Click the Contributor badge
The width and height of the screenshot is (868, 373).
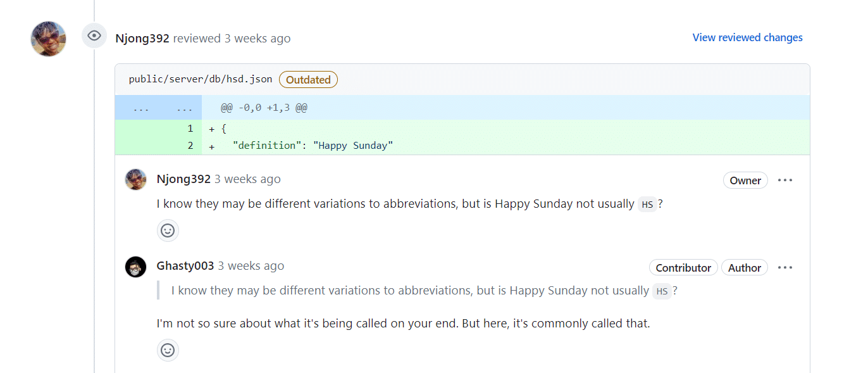[x=683, y=268]
